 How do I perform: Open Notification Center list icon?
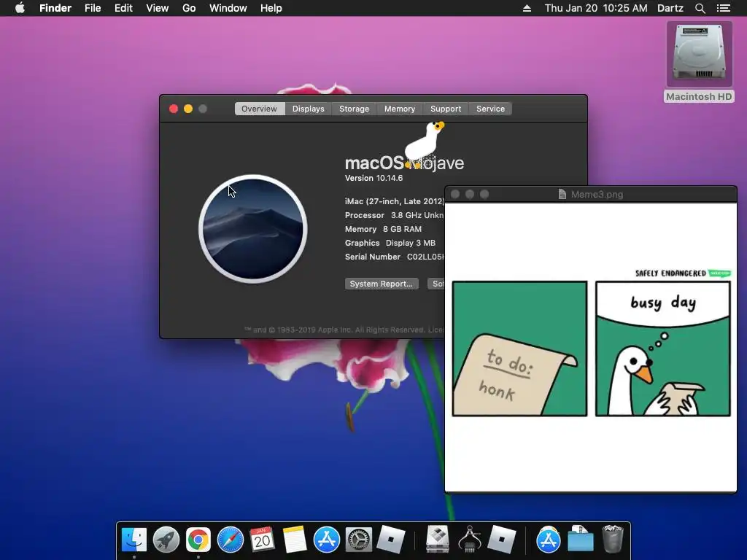point(723,8)
